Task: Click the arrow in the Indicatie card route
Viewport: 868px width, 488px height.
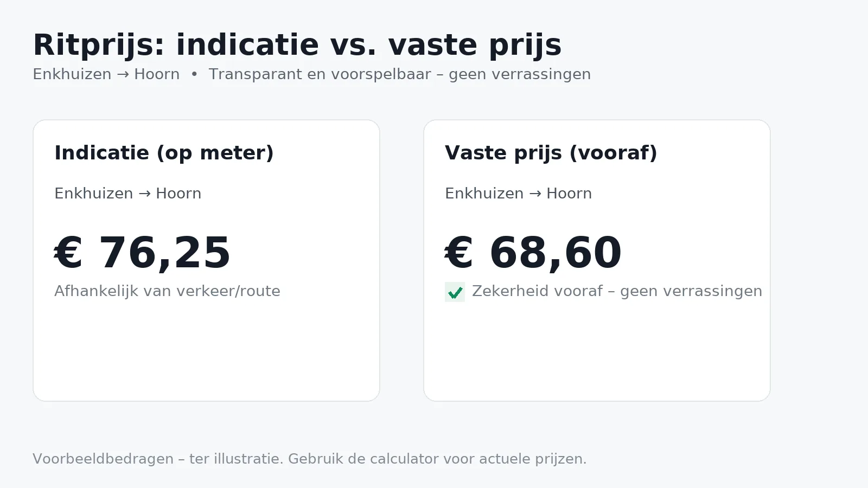Action: pyautogui.click(x=144, y=194)
